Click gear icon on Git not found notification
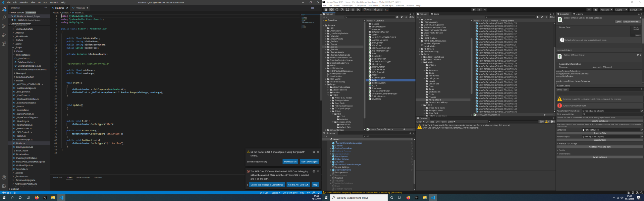Viewport: 644px width, 201px height. tap(314, 152)
